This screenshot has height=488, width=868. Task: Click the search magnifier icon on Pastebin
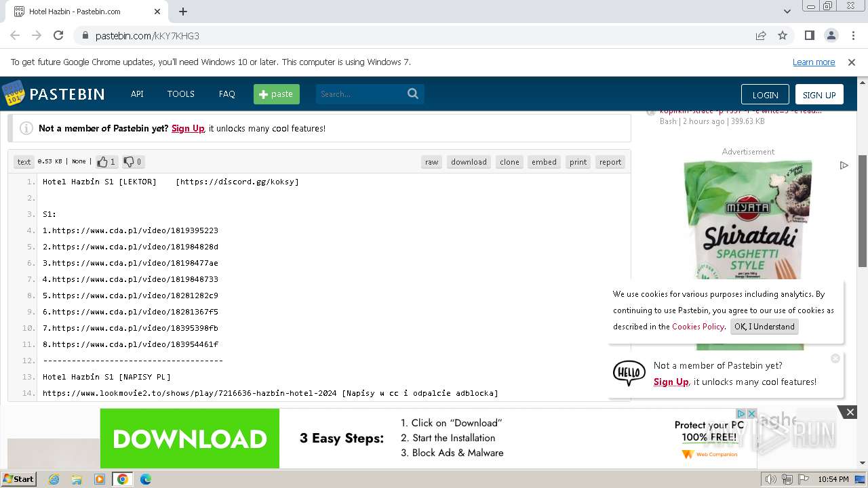[x=413, y=94]
